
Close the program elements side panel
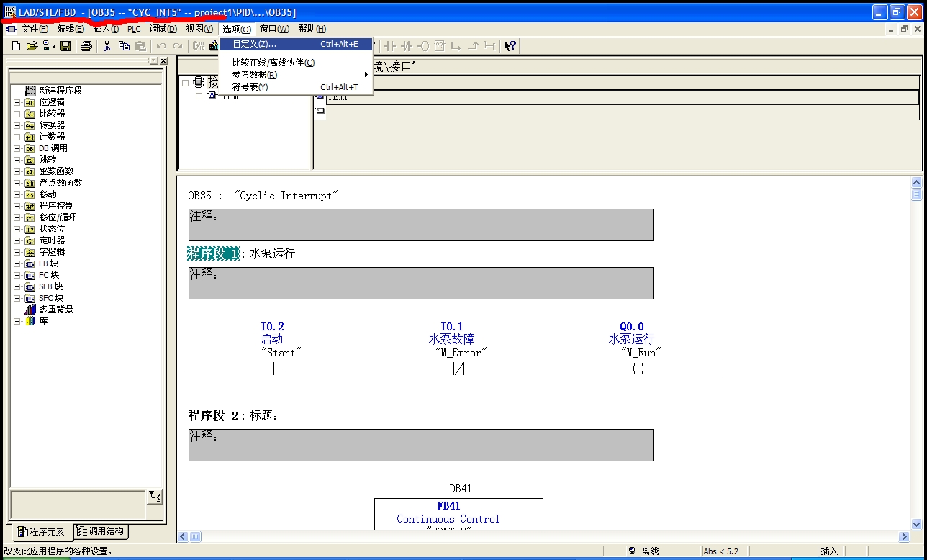(x=163, y=61)
